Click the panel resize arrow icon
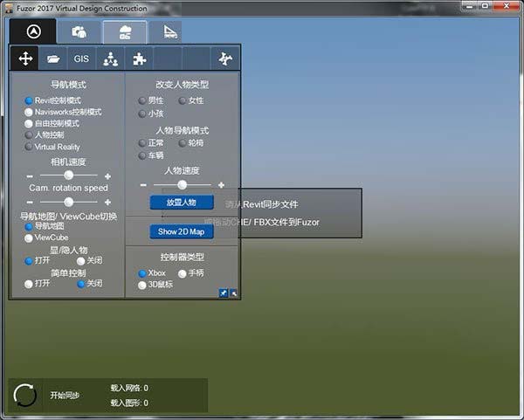This screenshot has height=420, width=524. 234,294
